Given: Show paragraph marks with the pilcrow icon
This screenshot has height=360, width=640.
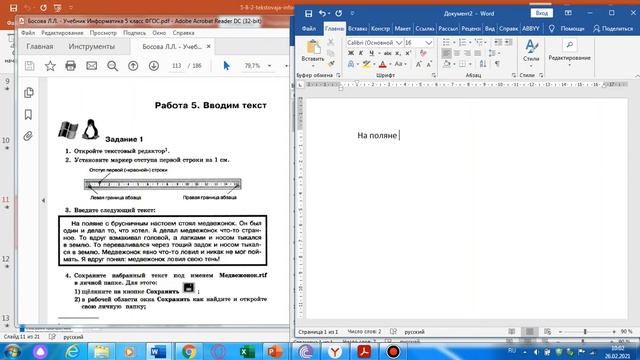Looking at the screenshot, I should click(497, 64).
